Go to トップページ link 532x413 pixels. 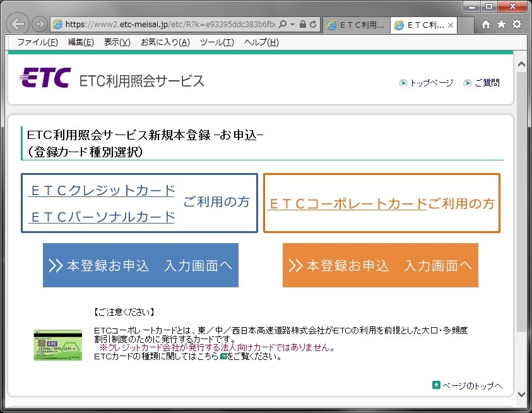click(x=432, y=83)
